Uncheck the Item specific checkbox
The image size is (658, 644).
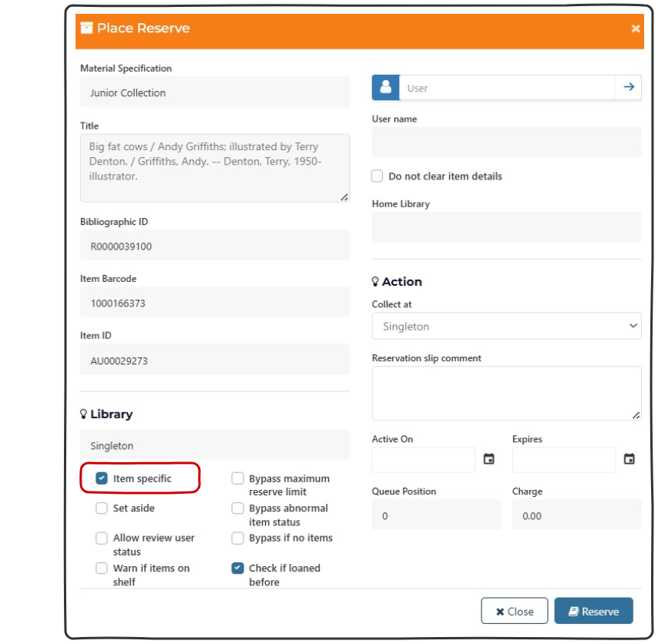tap(102, 478)
